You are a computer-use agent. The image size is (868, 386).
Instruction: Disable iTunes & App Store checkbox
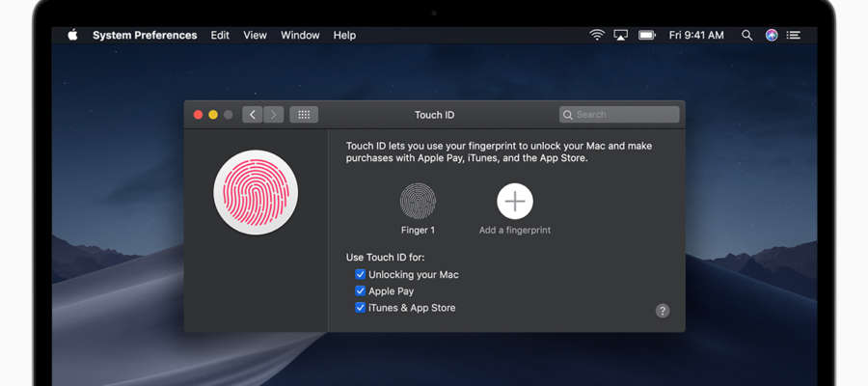[x=361, y=308]
